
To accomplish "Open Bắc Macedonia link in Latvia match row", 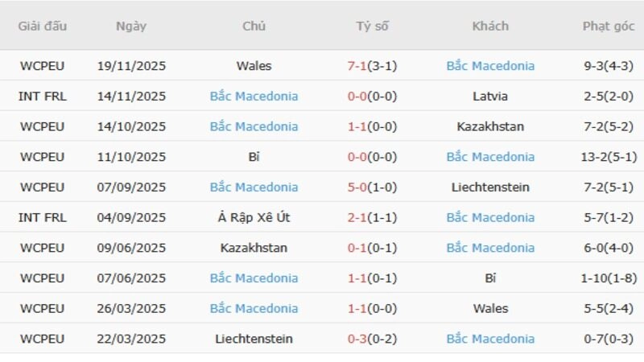I will click(x=254, y=97).
